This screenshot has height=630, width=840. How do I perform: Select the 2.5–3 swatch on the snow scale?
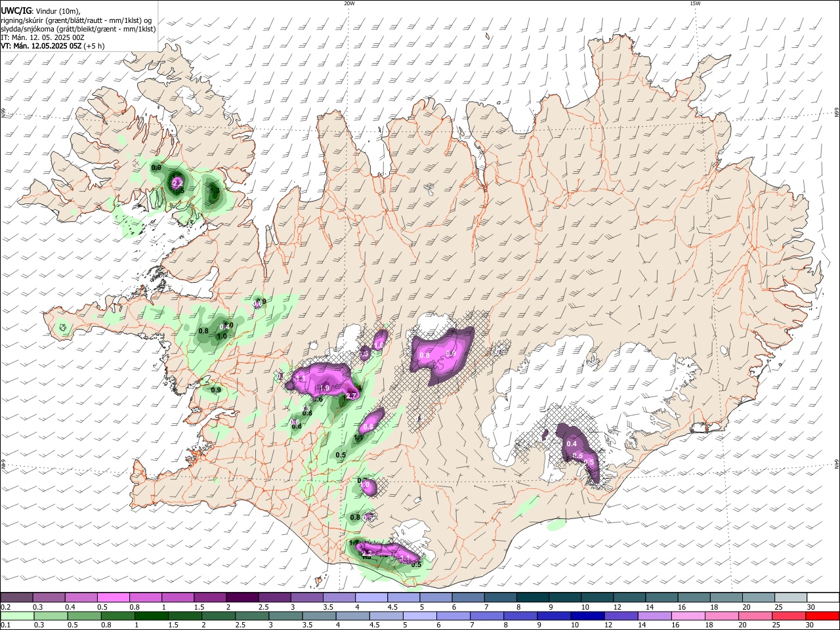tap(274, 597)
